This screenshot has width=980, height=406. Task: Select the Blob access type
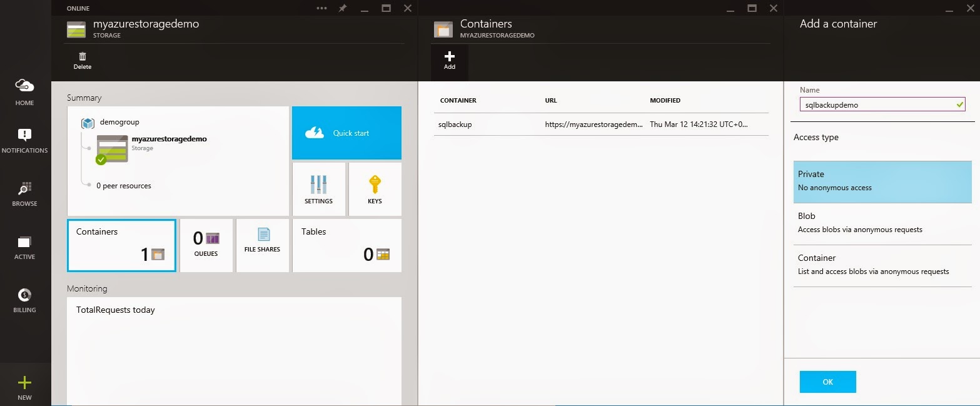(x=882, y=223)
